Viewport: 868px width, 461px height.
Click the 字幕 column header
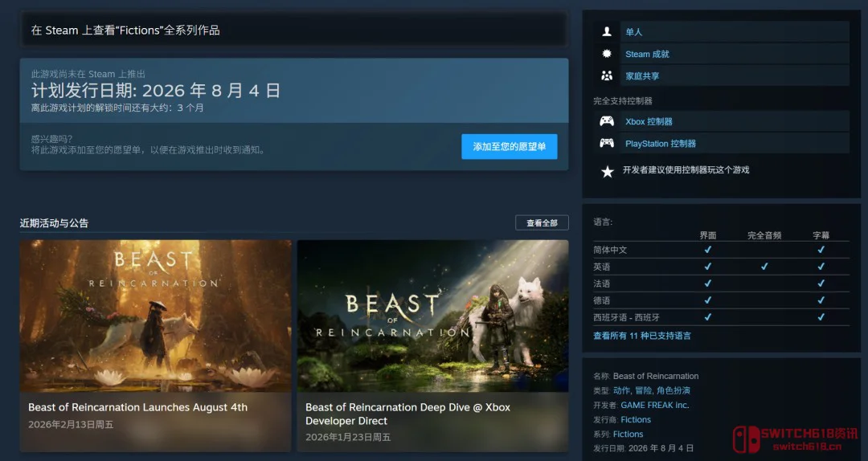[821, 235]
